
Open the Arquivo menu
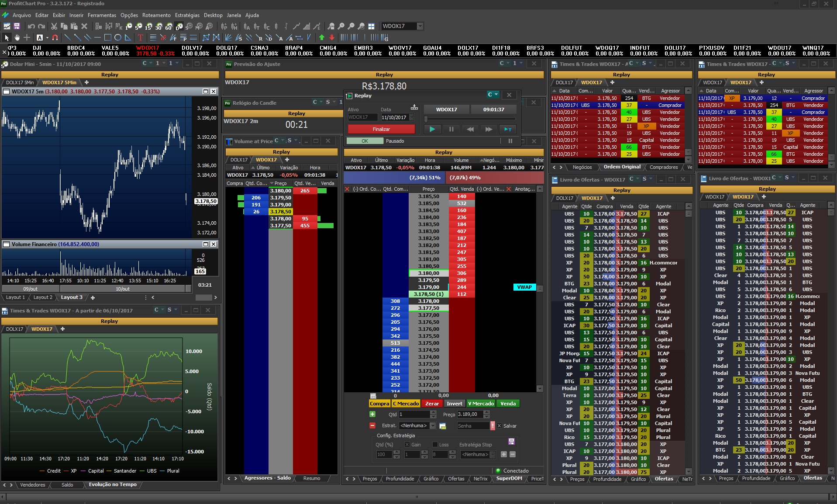pos(21,15)
